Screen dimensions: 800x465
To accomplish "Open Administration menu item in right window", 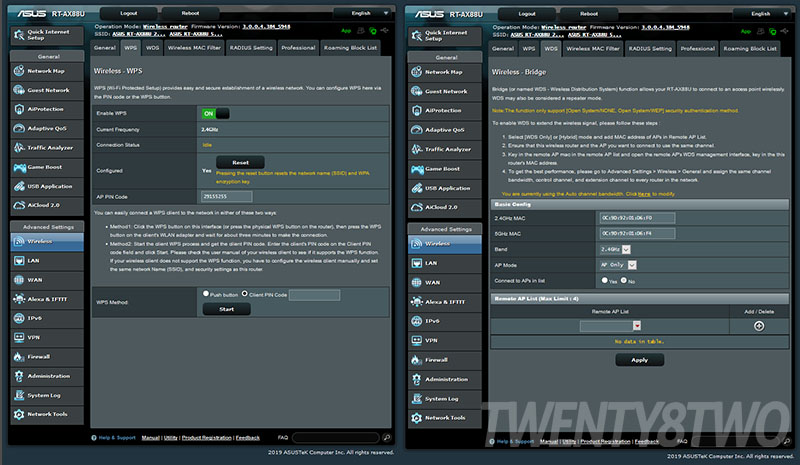I will click(444, 379).
